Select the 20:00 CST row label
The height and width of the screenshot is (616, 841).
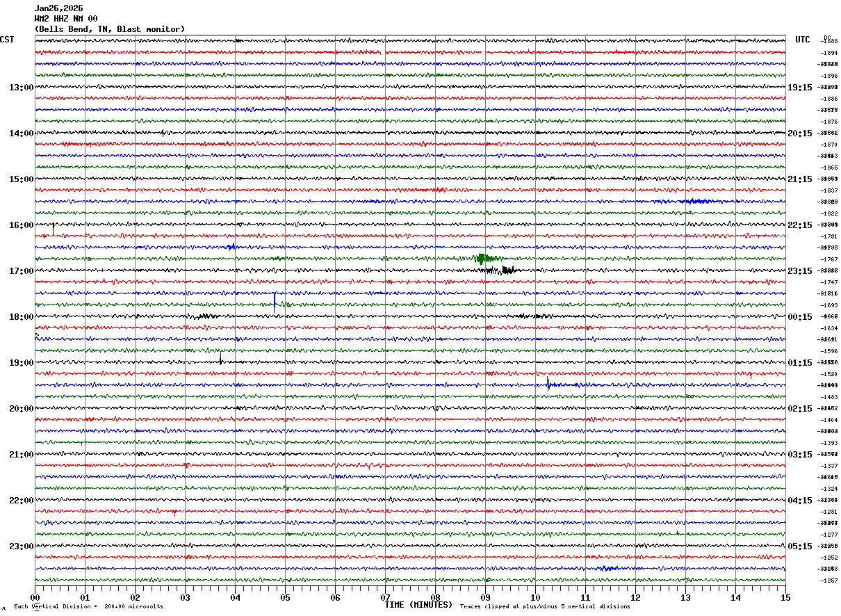(22, 409)
